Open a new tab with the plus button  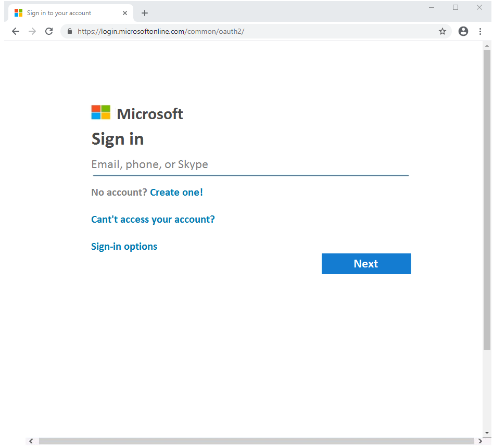pos(145,13)
